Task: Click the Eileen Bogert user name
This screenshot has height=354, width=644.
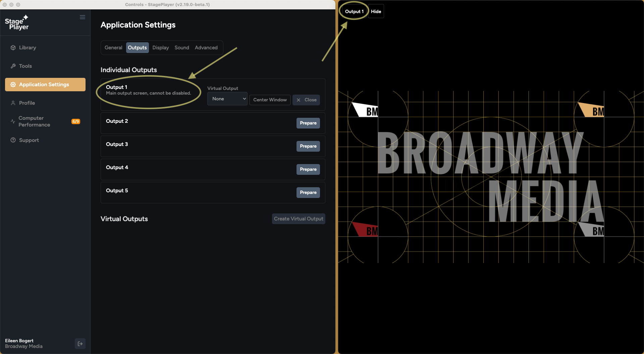Action: tap(19, 341)
